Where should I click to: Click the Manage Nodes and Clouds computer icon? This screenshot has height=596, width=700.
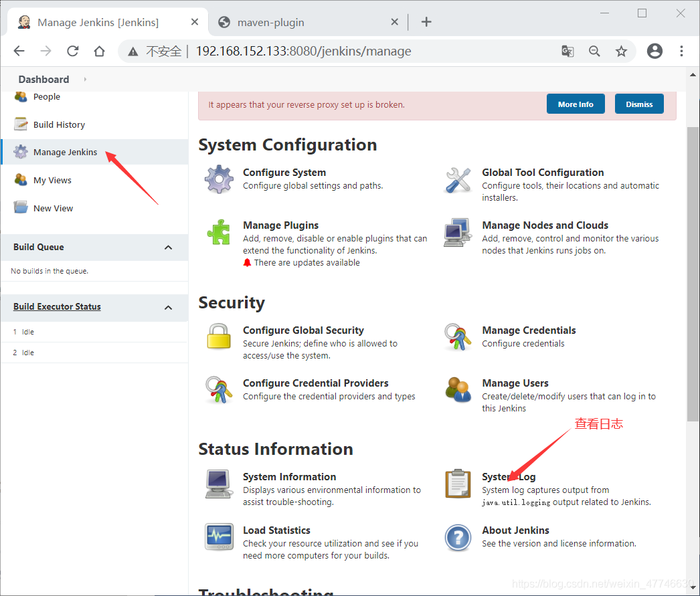point(458,232)
